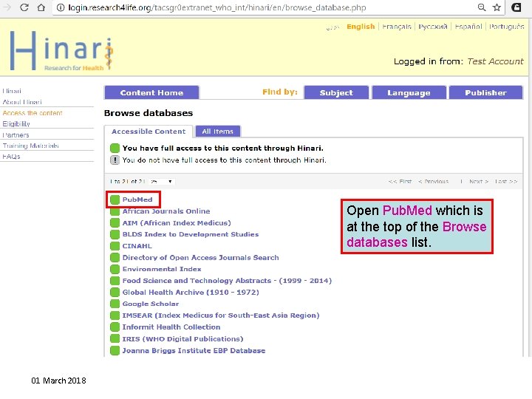
Task: Switch to the All Items tab
Action: (218, 132)
